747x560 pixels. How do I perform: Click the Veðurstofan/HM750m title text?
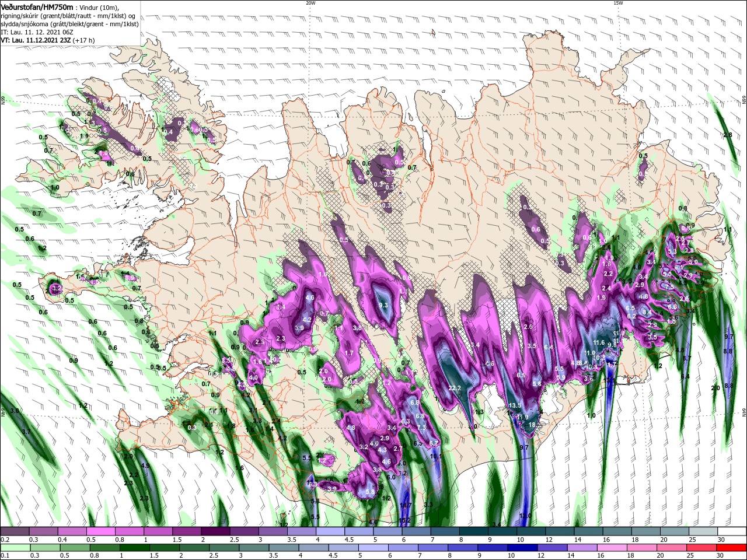[x=37, y=6]
